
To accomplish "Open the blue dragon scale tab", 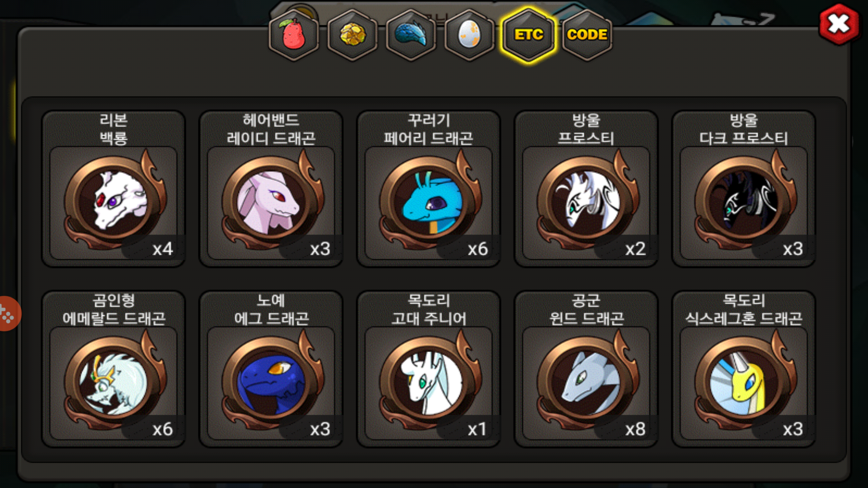I will click(411, 35).
